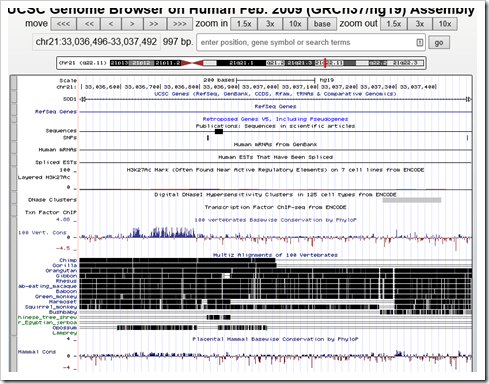
Task: Zoom in 3x
Action: (x=270, y=24)
